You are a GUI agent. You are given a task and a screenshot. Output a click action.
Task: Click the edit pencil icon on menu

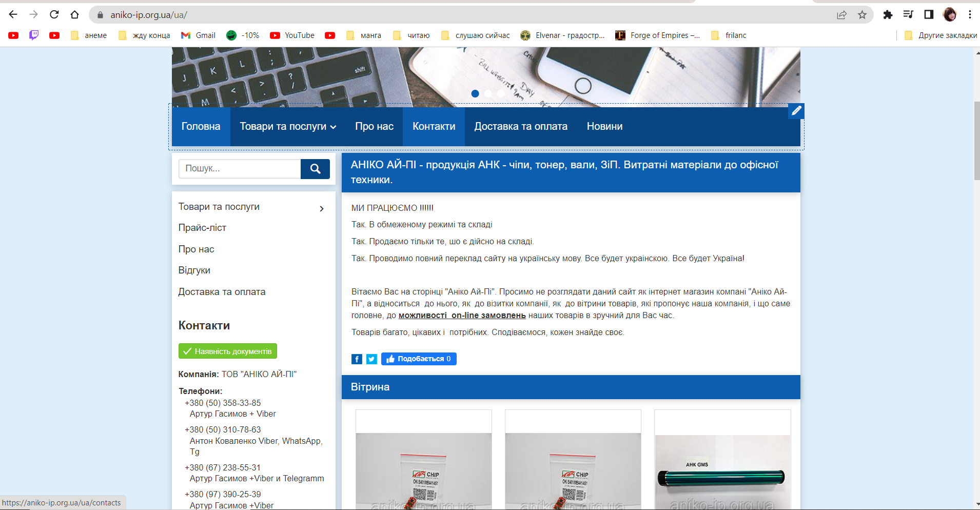[796, 111]
